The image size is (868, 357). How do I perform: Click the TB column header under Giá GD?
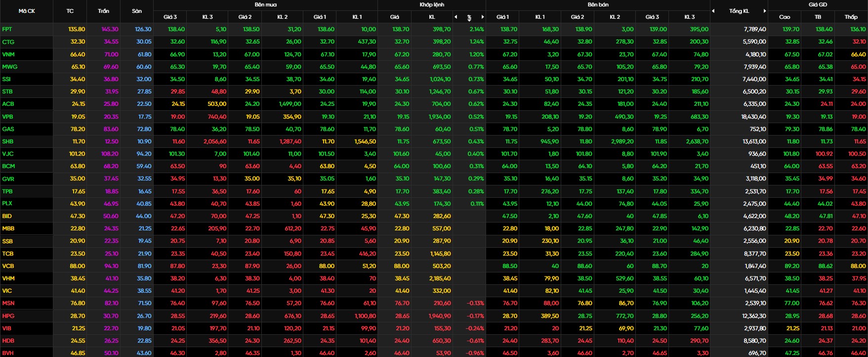pos(818,17)
